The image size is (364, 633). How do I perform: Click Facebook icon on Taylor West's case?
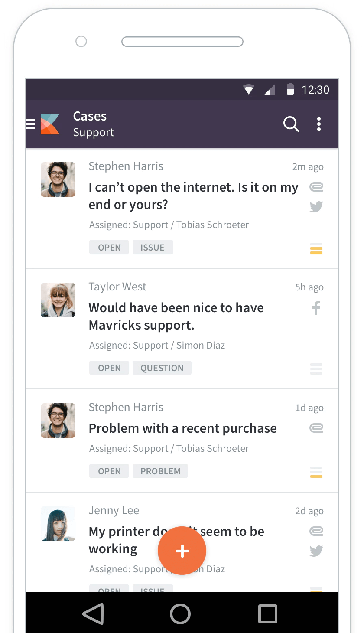pos(316,308)
